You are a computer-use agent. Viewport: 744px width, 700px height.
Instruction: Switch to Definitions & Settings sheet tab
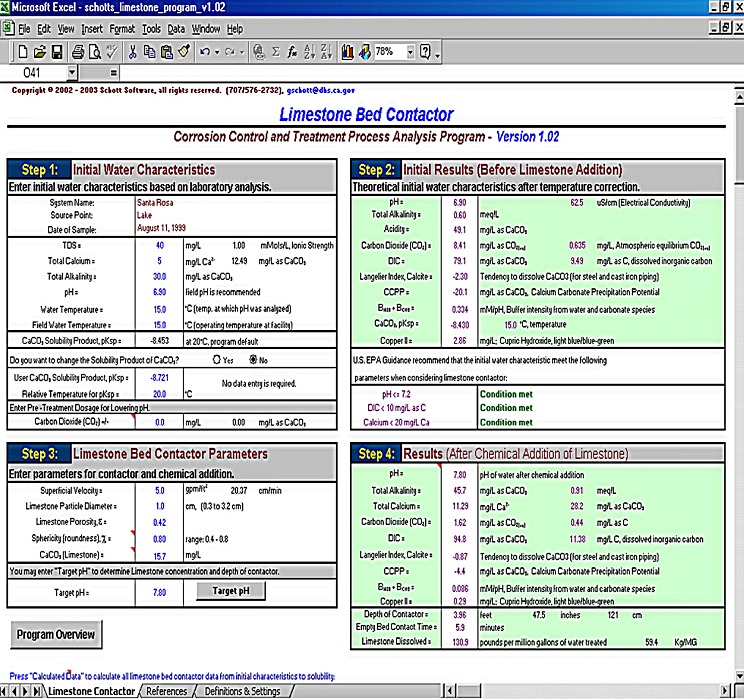(242, 691)
